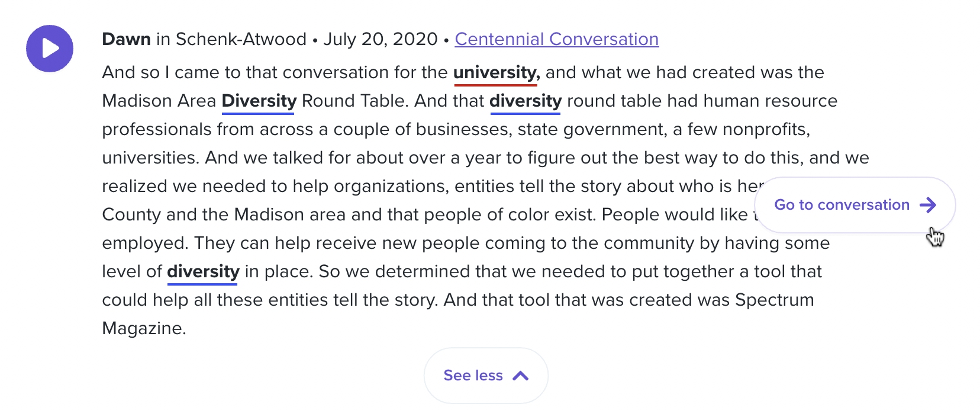The height and width of the screenshot is (410, 980).
Task: Click the date July 20, 2020
Action: click(x=380, y=39)
